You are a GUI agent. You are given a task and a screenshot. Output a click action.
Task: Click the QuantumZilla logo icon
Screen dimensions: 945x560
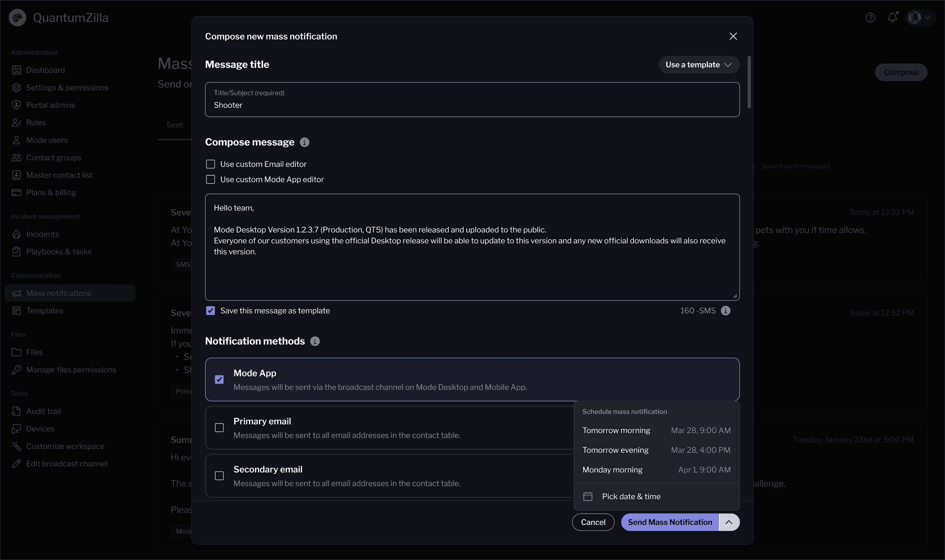click(18, 18)
